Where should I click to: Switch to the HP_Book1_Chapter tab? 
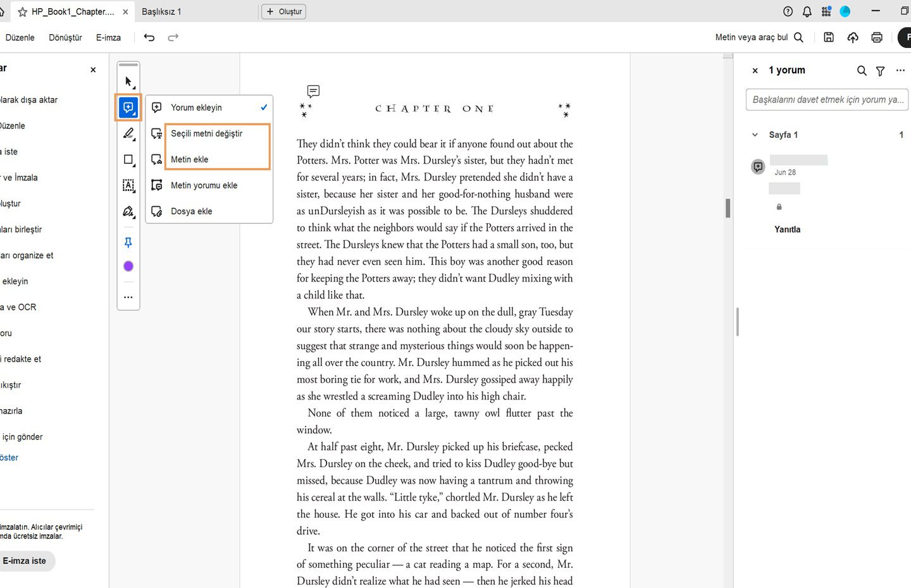[x=72, y=11]
